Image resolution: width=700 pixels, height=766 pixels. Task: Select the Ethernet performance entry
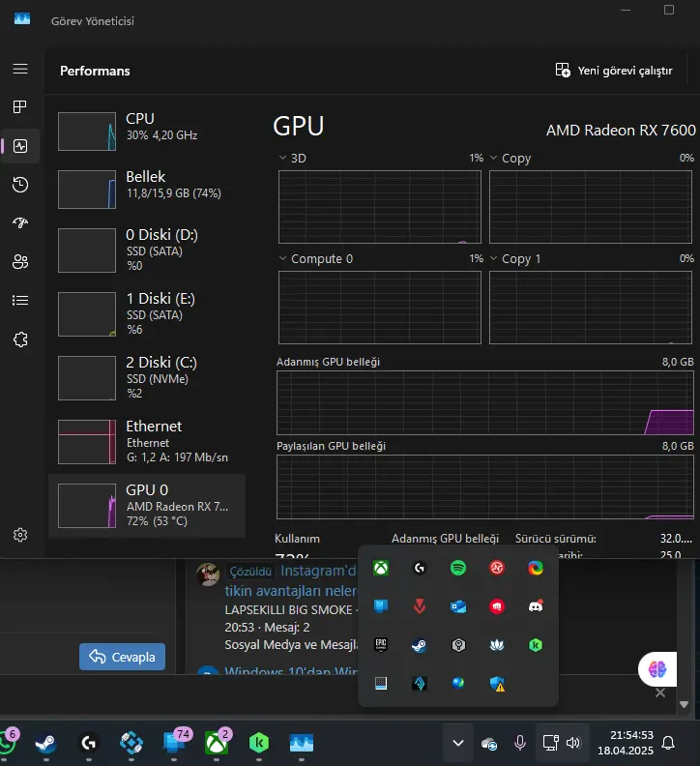pos(147,441)
